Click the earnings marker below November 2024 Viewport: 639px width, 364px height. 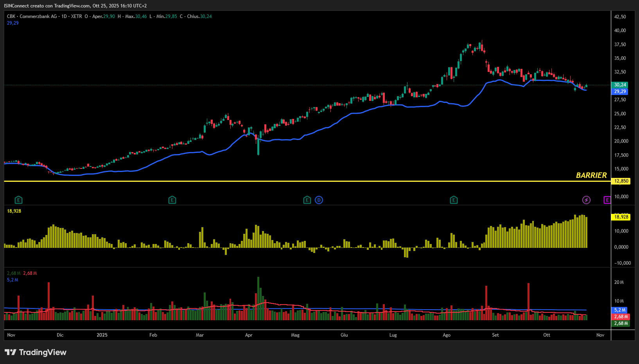[18, 200]
